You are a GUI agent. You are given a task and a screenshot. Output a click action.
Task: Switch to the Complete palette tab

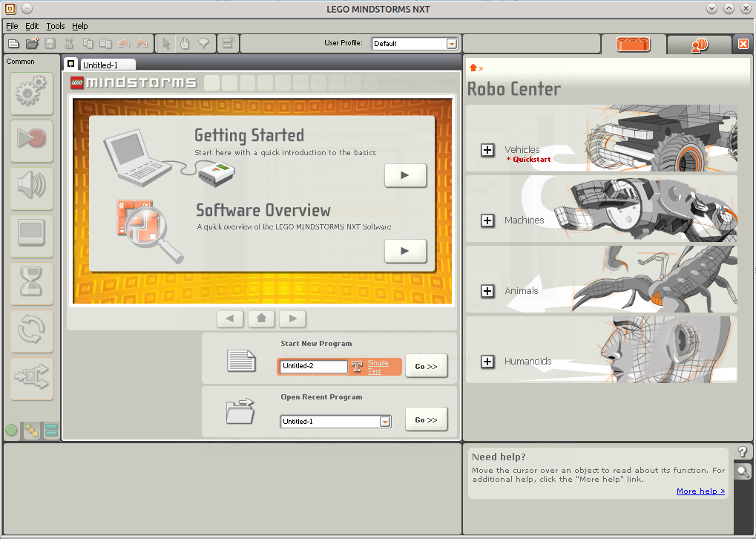[x=32, y=430]
